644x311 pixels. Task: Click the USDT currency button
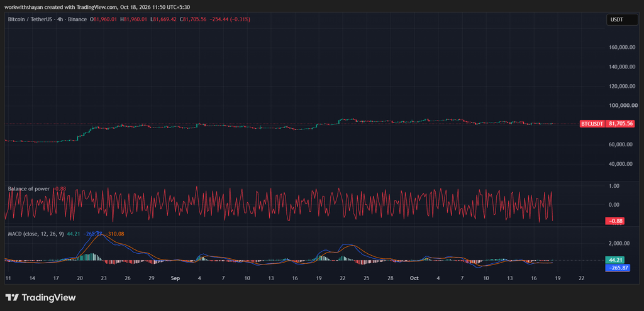pyautogui.click(x=622, y=19)
